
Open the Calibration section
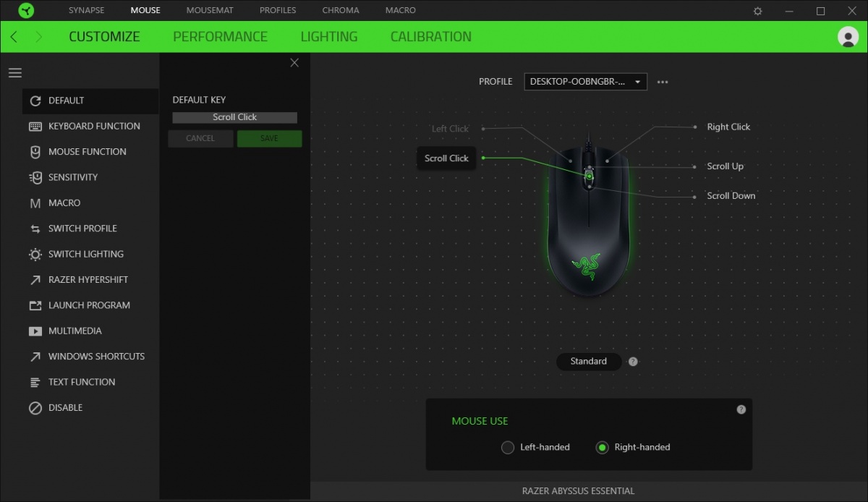(x=430, y=37)
